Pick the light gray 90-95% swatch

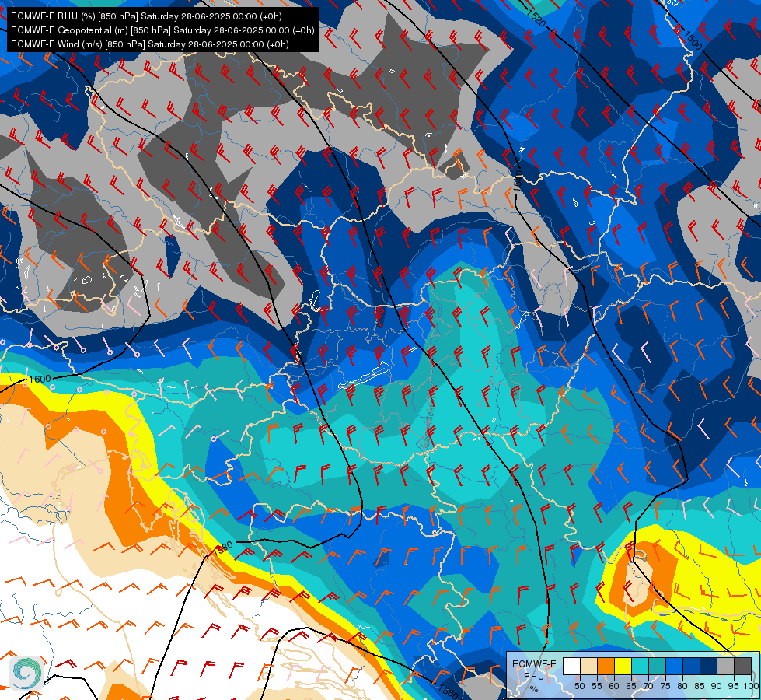[x=725, y=666]
